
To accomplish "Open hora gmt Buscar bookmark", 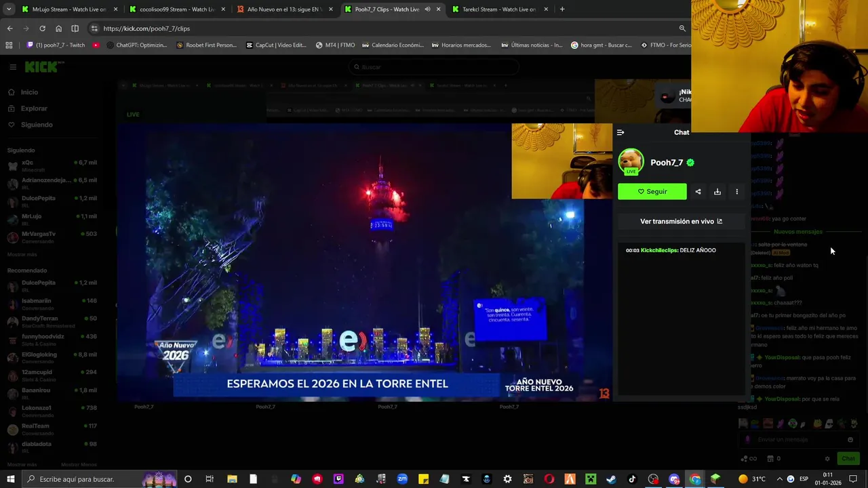I will [x=601, y=45].
